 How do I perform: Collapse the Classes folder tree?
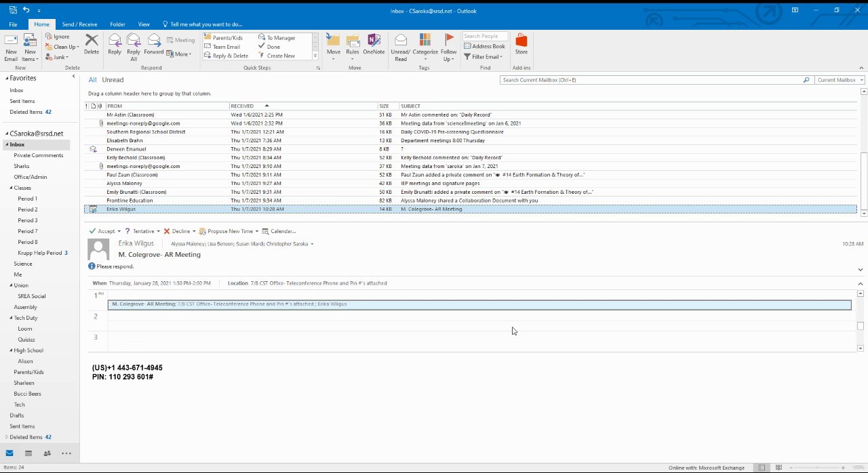(12, 188)
